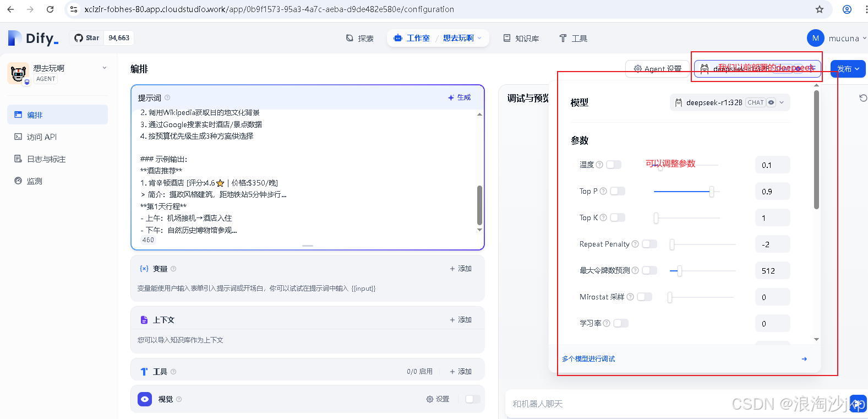Bookmark this page with the star icon
The height and width of the screenshot is (419, 868).
tap(820, 9)
